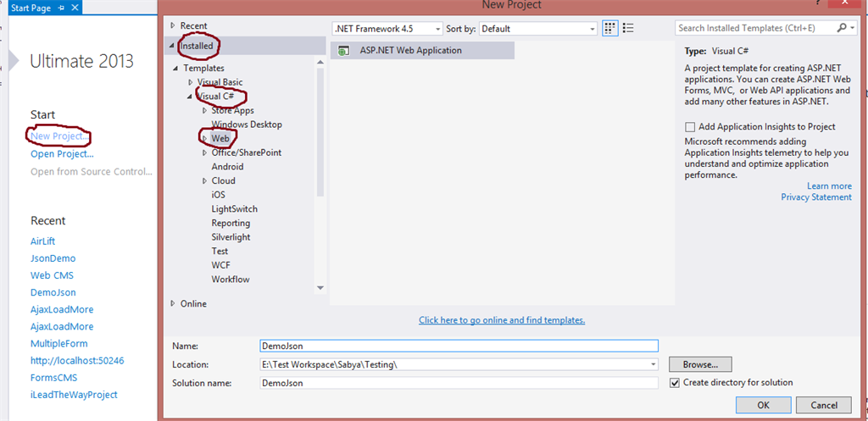Click the Solution name field

point(459,383)
